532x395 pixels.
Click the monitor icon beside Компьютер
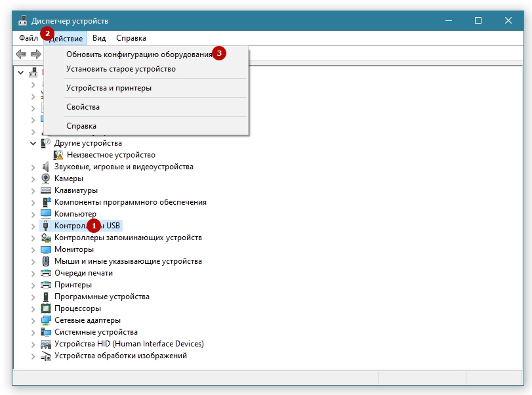coord(46,214)
